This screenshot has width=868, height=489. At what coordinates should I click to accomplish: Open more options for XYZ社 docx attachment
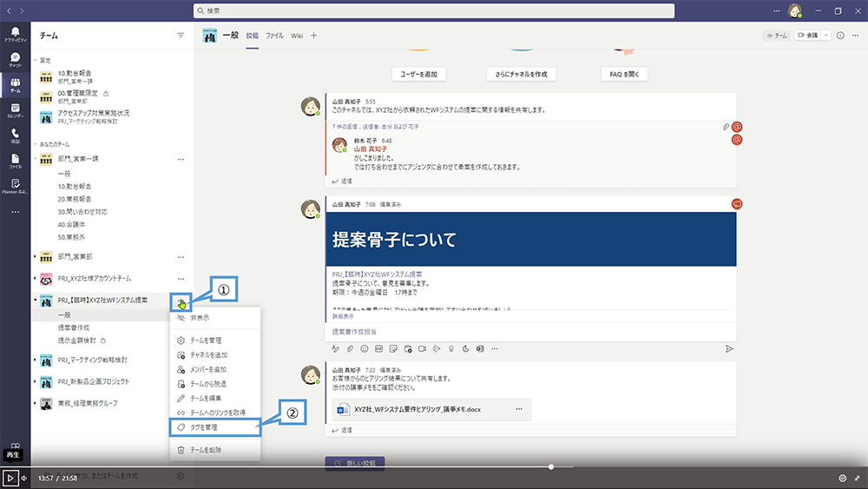519,409
